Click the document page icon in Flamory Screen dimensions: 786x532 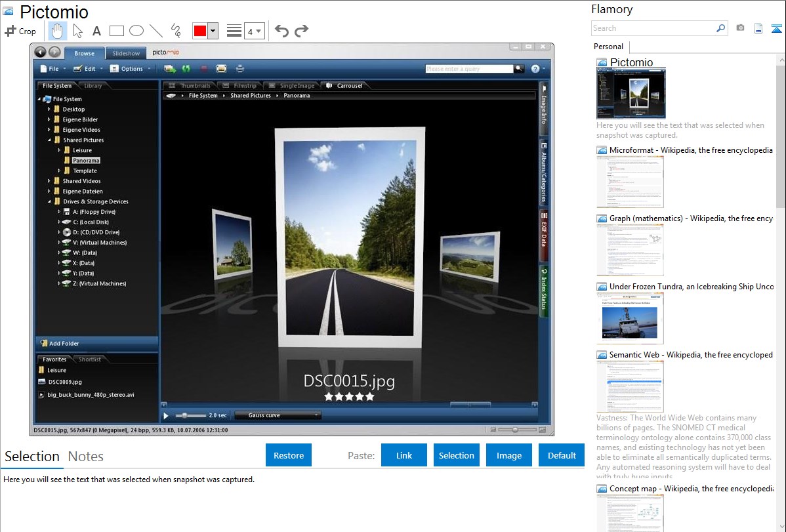coord(758,28)
